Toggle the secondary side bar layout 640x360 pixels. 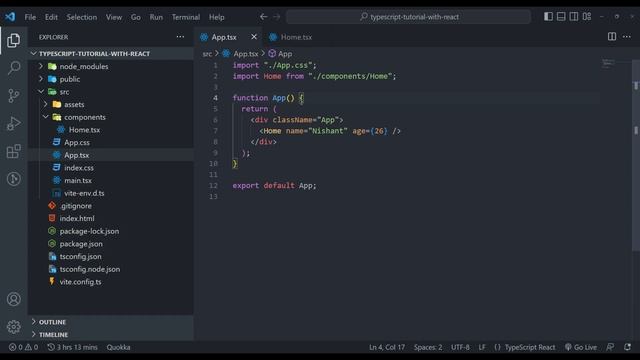click(573, 16)
